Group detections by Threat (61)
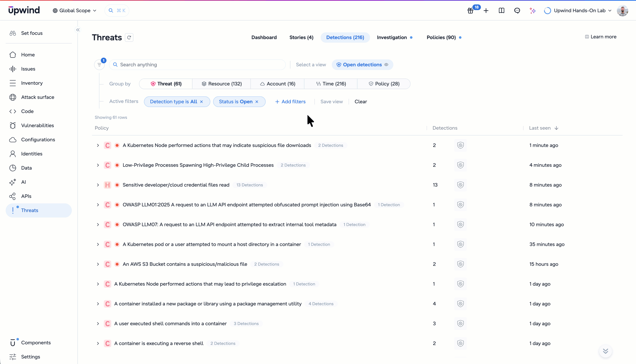Image resolution: width=636 pixels, height=364 pixels. 166,84
